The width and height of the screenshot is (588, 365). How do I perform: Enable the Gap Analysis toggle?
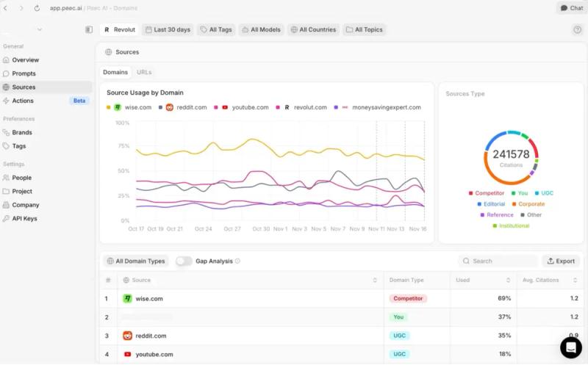pyautogui.click(x=183, y=261)
